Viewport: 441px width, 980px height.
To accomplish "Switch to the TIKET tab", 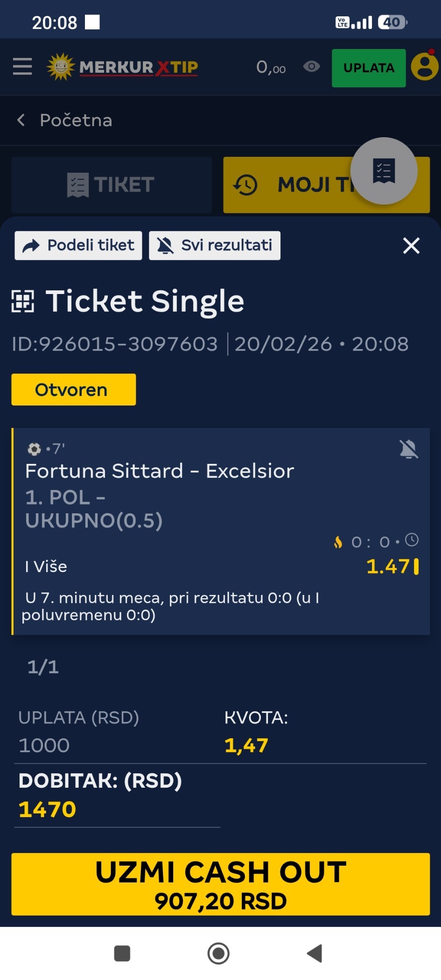I will click(x=112, y=185).
